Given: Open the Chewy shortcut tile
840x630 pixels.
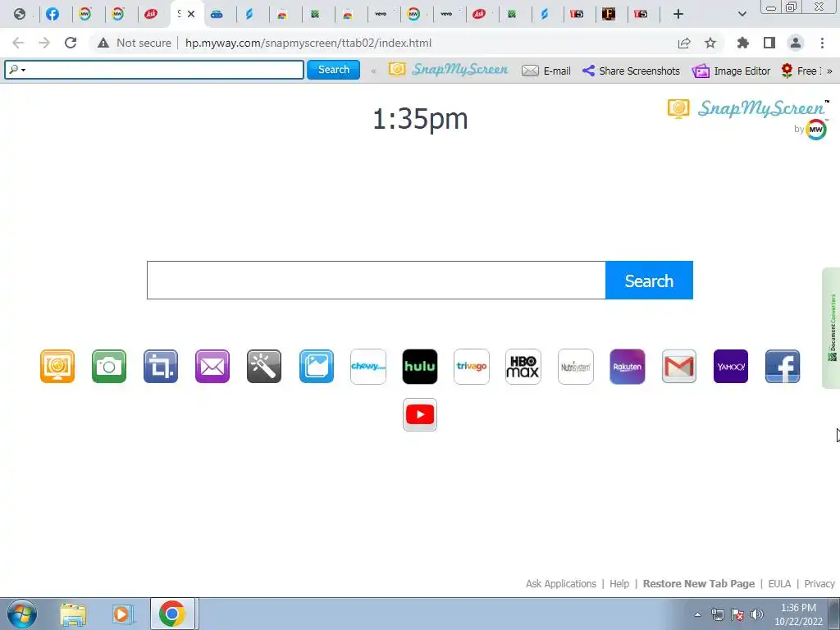Looking at the screenshot, I should [368, 367].
